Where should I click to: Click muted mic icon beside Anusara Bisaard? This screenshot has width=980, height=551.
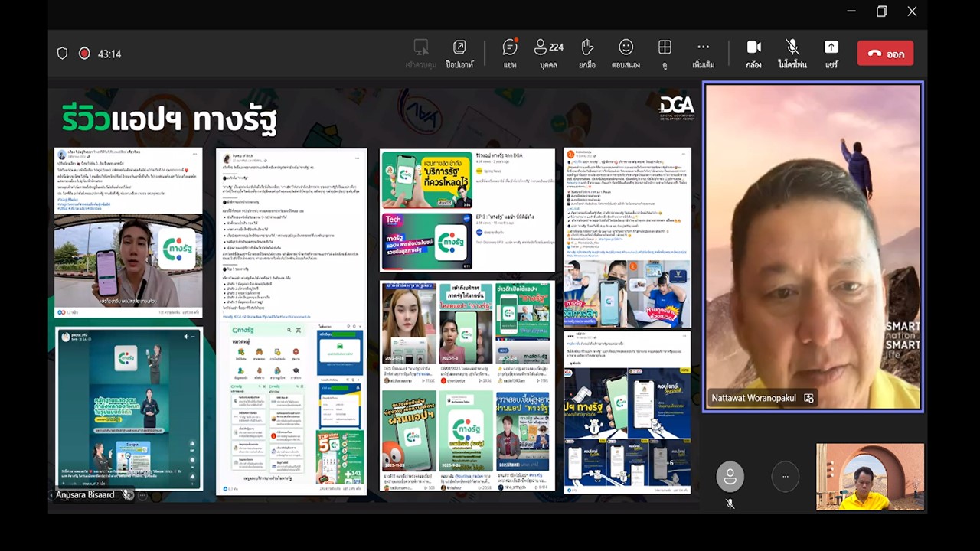(x=127, y=495)
